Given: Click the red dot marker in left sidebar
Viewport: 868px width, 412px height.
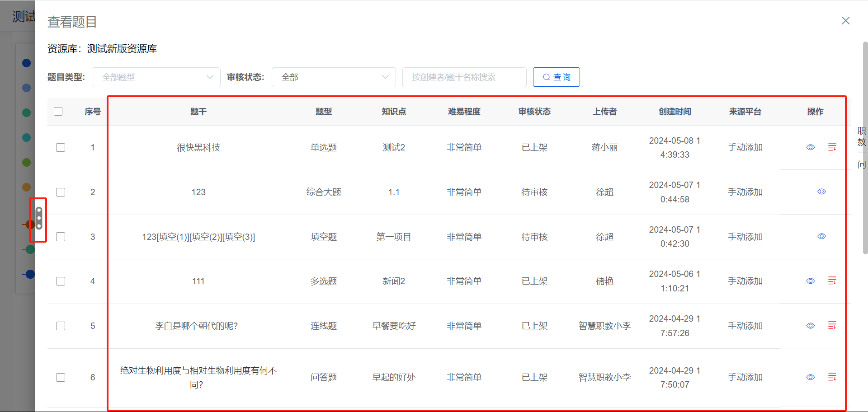Looking at the screenshot, I should click(30, 224).
